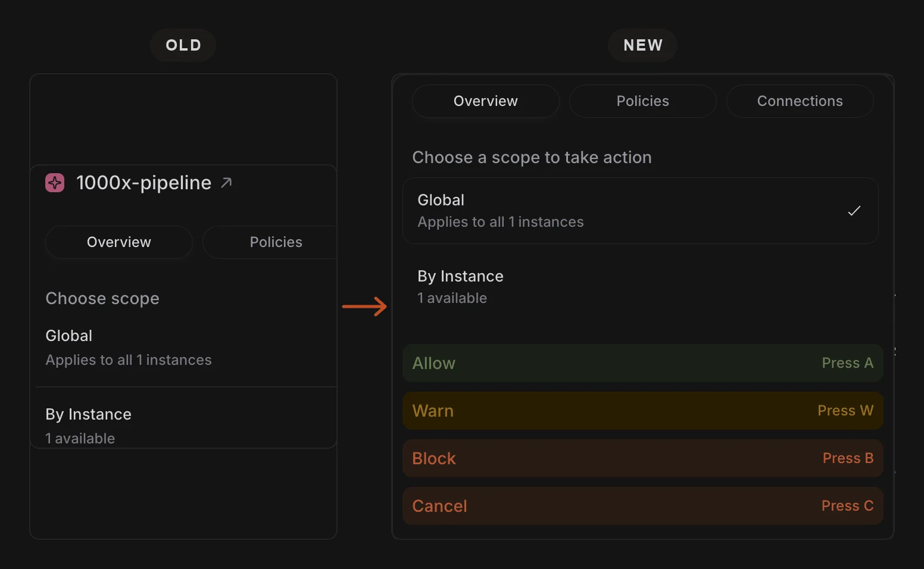This screenshot has height=569, width=924.
Task: Open the external link arrow beside 1000x-pipeline
Action: pyautogui.click(x=226, y=183)
